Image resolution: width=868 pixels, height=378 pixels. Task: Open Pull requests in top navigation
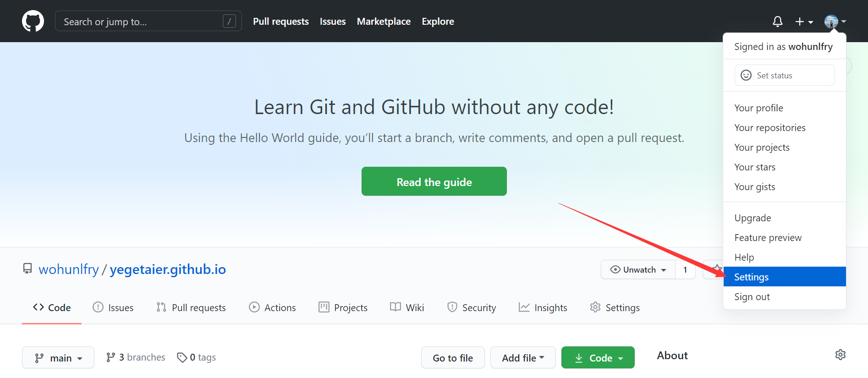(x=281, y=22)
